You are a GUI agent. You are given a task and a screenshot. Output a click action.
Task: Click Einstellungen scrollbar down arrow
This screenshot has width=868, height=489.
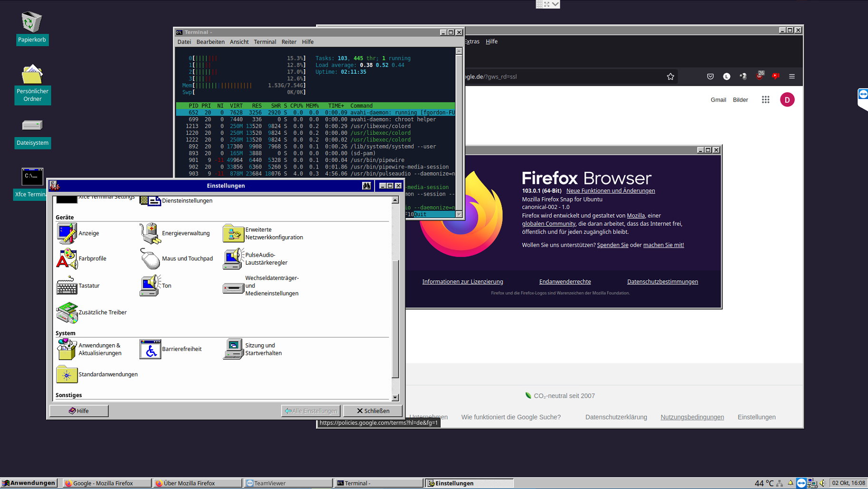pyautogui.click(x=395, y=398)
